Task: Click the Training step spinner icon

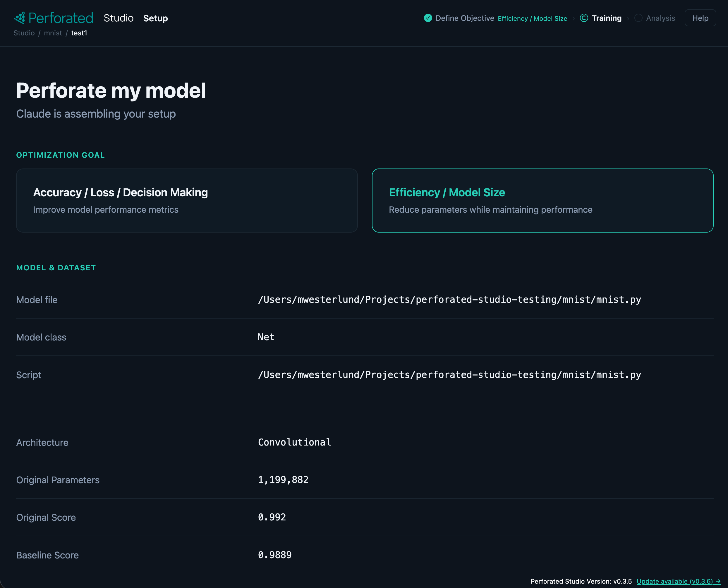Action: (x=584, y=18)
